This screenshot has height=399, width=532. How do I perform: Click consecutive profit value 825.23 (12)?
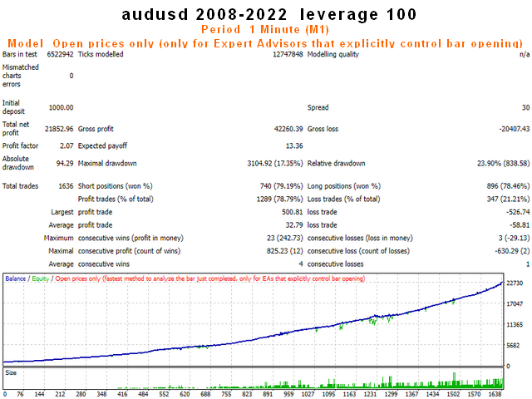pyautogui.click(x=284, y=251)
